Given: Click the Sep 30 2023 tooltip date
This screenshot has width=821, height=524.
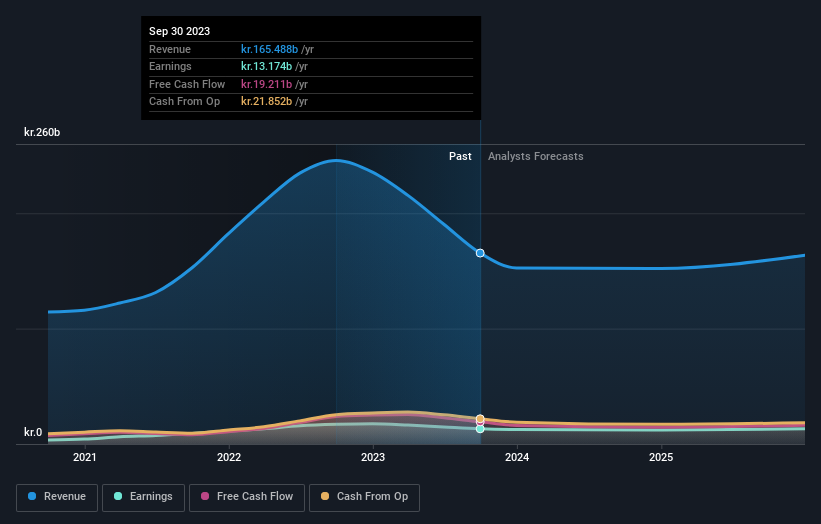Looking at the screenshot, I should coord(180,31).
